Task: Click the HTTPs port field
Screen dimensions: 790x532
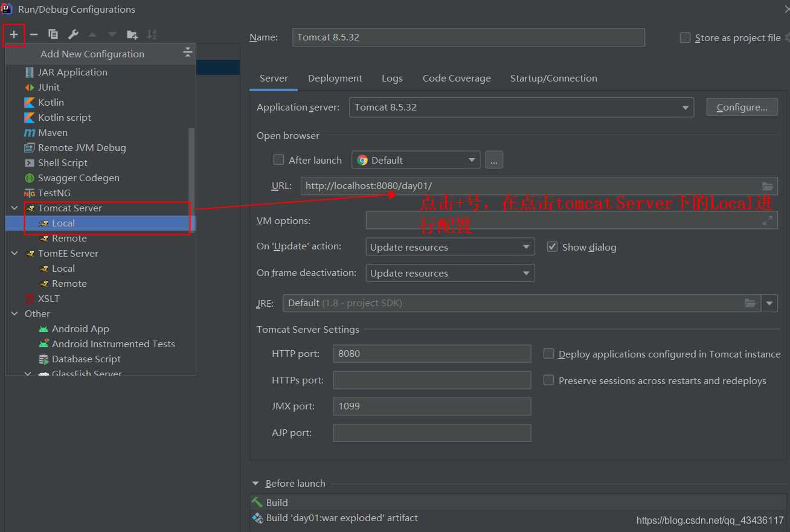Action: [x=432, y=380]
